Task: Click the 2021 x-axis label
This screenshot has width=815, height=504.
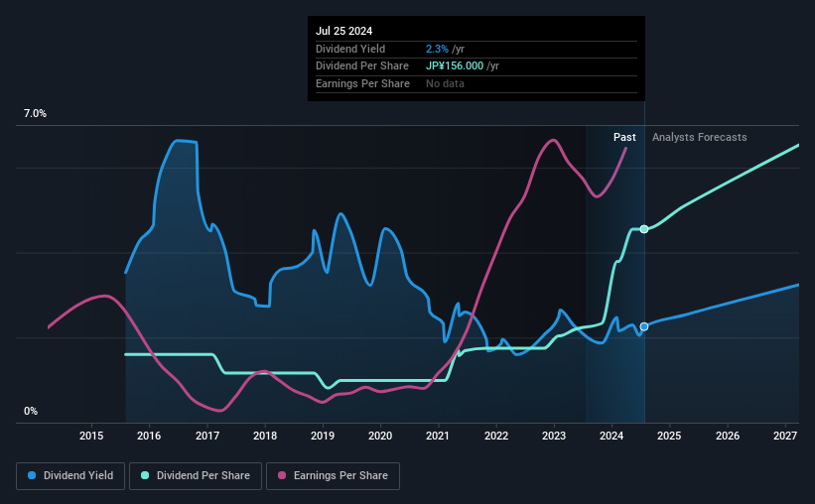Action: click(x=438, y=436)
